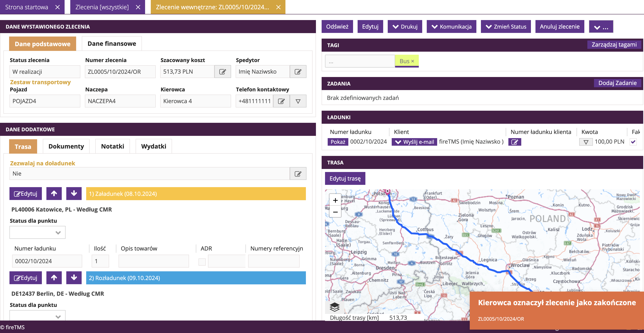Viewport: 644px width, 333px height.
Task: Click the Dodaj Zadanie button
Action: tap(617, 83)
